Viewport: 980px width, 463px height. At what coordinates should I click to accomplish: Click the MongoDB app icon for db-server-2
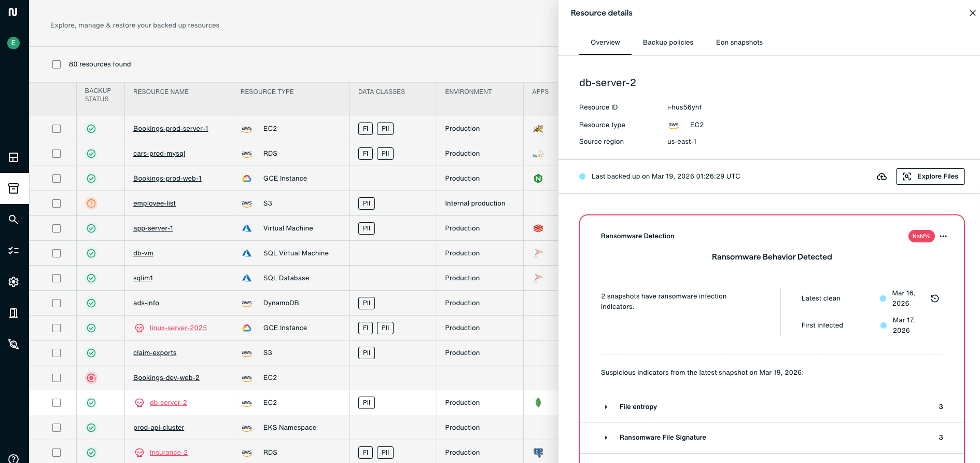(538, 403)
